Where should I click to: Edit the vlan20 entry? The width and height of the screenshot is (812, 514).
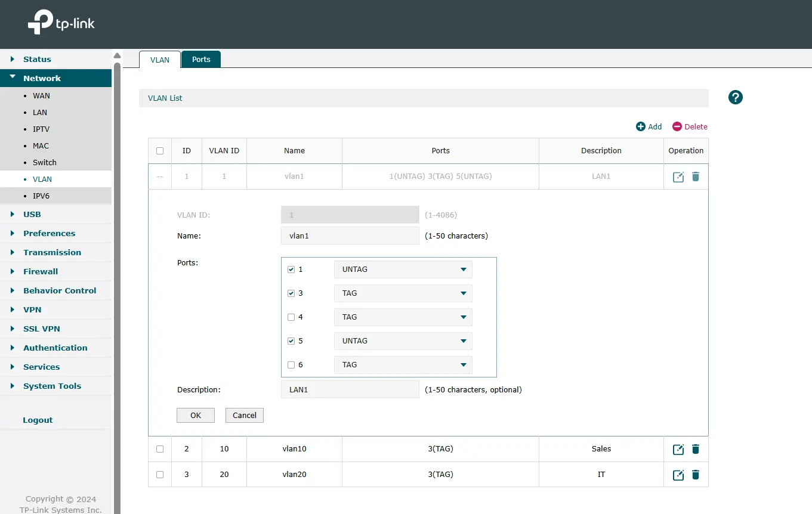click(x=678, y=475)
